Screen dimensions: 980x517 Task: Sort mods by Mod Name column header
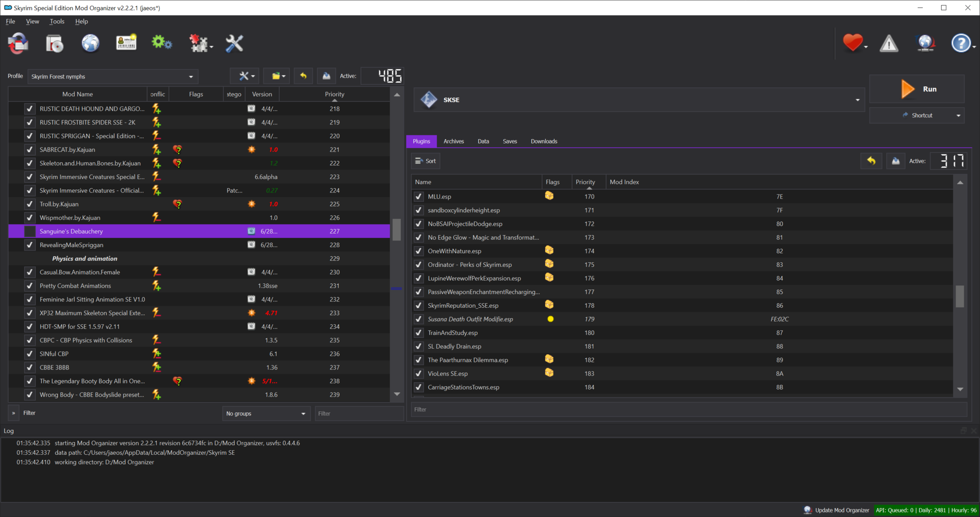click(x=78, y=94)
